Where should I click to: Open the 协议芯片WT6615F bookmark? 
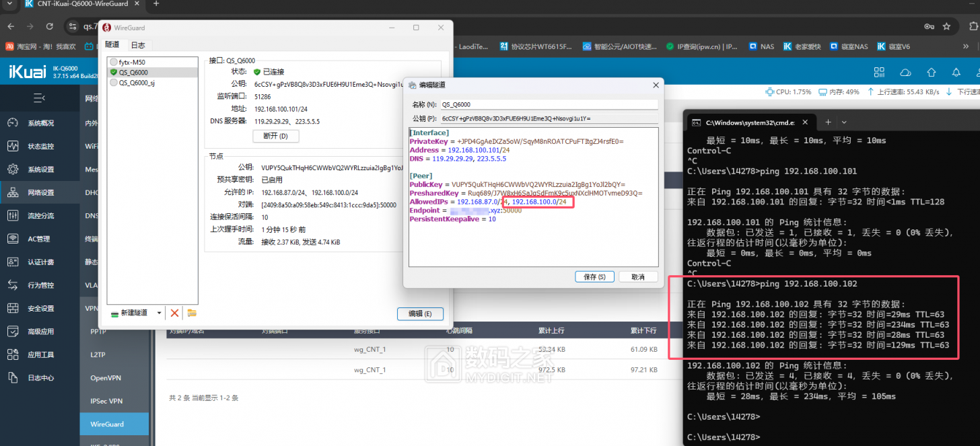point(536,46)
